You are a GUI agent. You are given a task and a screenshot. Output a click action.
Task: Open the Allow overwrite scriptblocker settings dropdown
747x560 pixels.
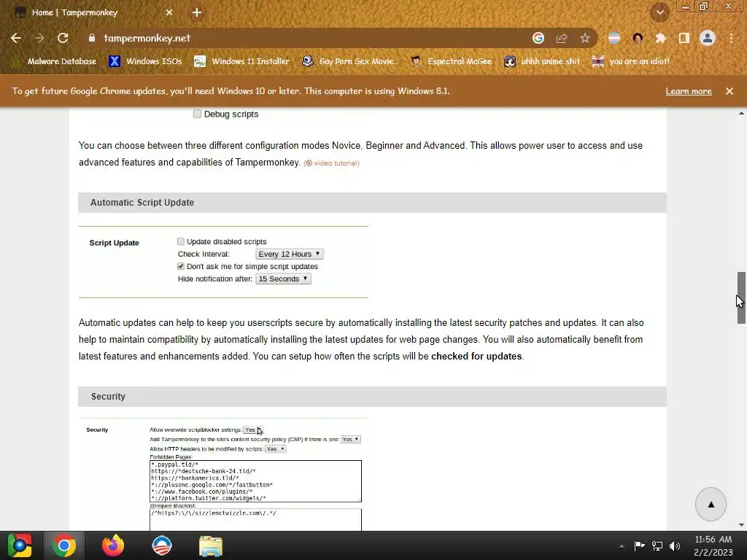point(252,429)
